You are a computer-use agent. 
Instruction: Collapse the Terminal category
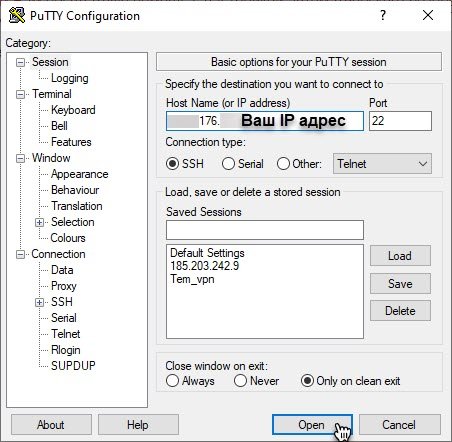(20, 95)
